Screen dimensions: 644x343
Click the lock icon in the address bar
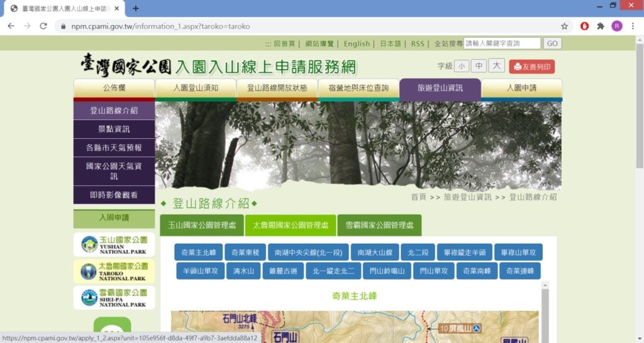point(63,26)
